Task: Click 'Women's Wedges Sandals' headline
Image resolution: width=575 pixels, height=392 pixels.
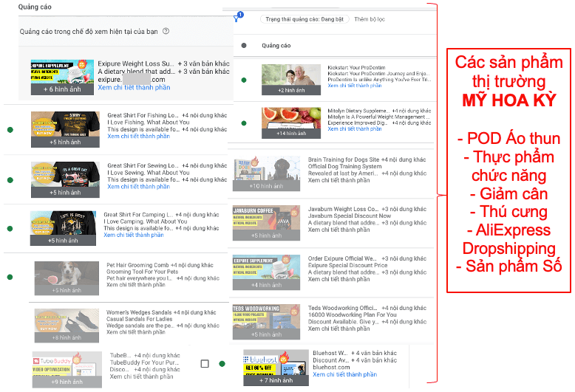Action: [x=139, y=312]
